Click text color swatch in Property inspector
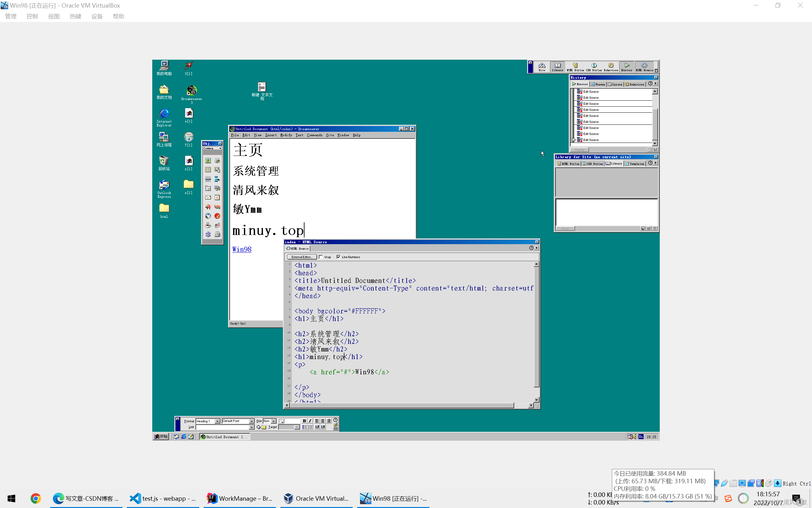This screenshot has width=812, height=508. click(x=281, y=421)
